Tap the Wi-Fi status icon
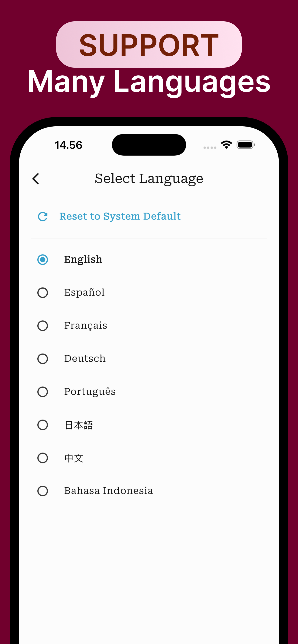The width and height of the screenshot is (298, 644). pos(227,145)
